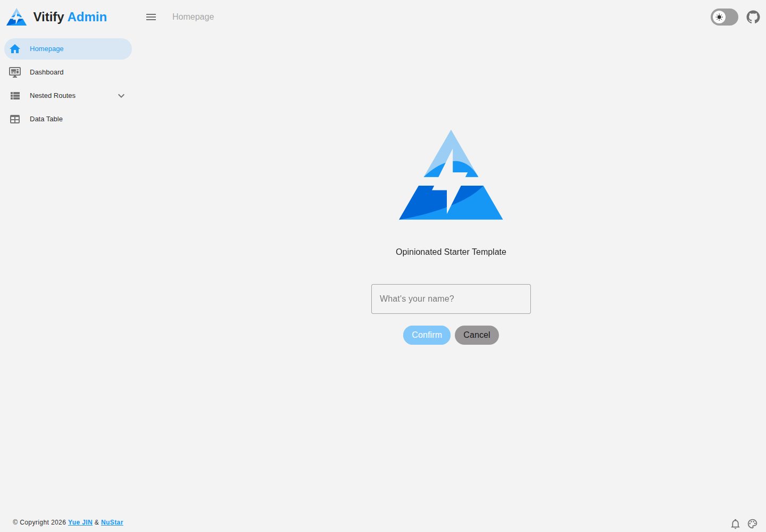Select Homepage in the sidebar

coord(68,49)
